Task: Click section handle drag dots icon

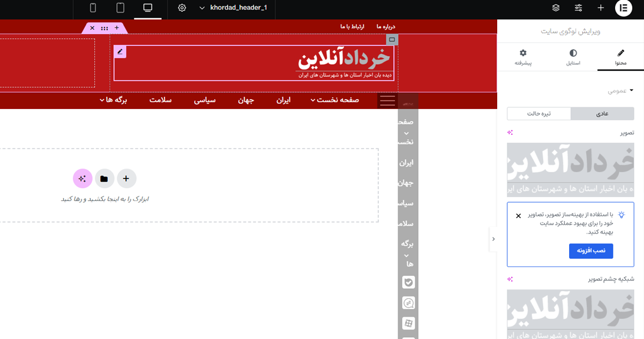Action: tap(104, 28)
